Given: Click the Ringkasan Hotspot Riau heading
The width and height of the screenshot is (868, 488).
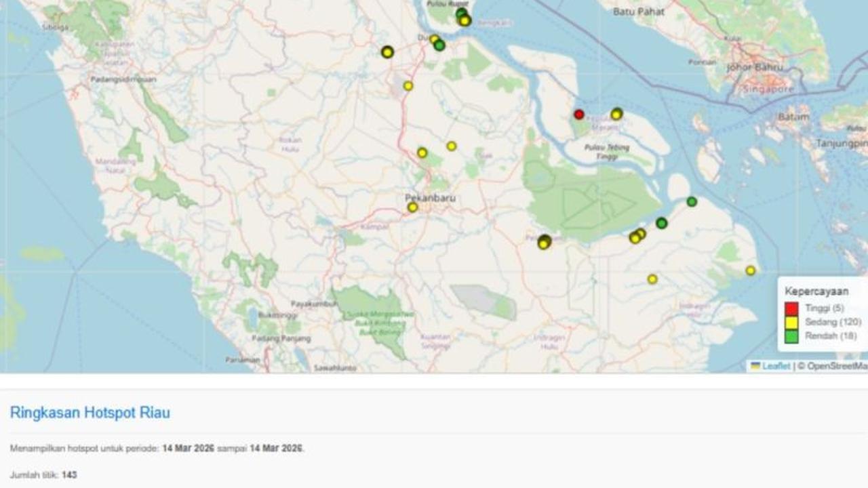Looking at the screenshot, I should (x=90, y=413).
